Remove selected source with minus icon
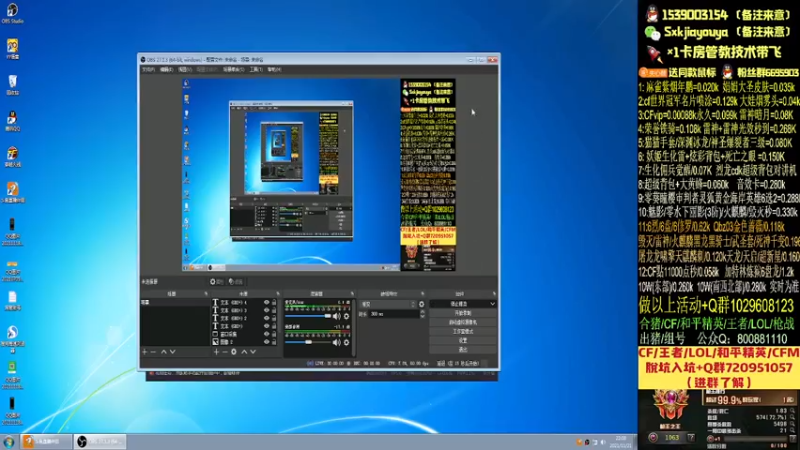800x450 pixels. tap(224, 352)
